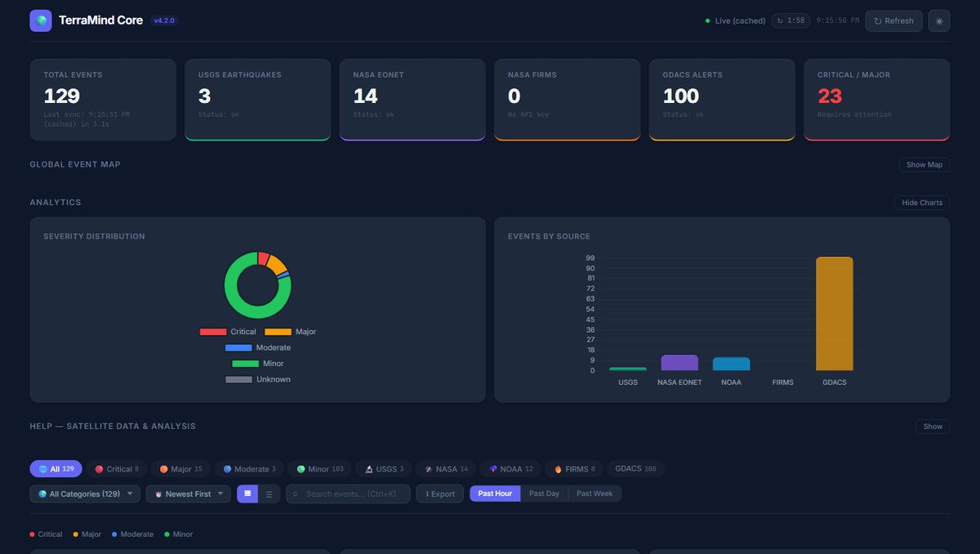Filter events from the FIRMS source
Image resolution: width=980 pixels, height=554 pixels.
coord(575,469)
